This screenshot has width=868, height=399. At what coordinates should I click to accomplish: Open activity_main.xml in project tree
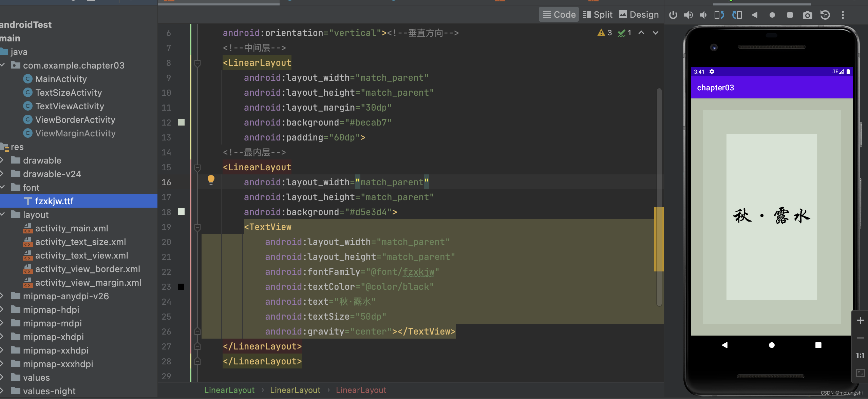71,228
